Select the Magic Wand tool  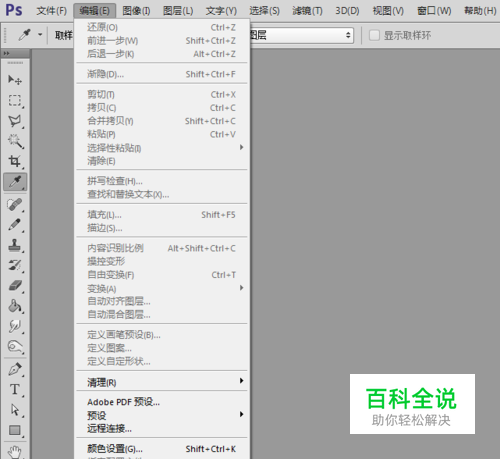point(15,141)
